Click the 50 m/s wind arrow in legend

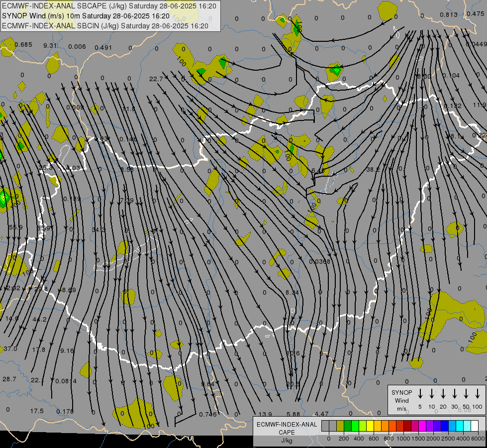pos(466,393)
